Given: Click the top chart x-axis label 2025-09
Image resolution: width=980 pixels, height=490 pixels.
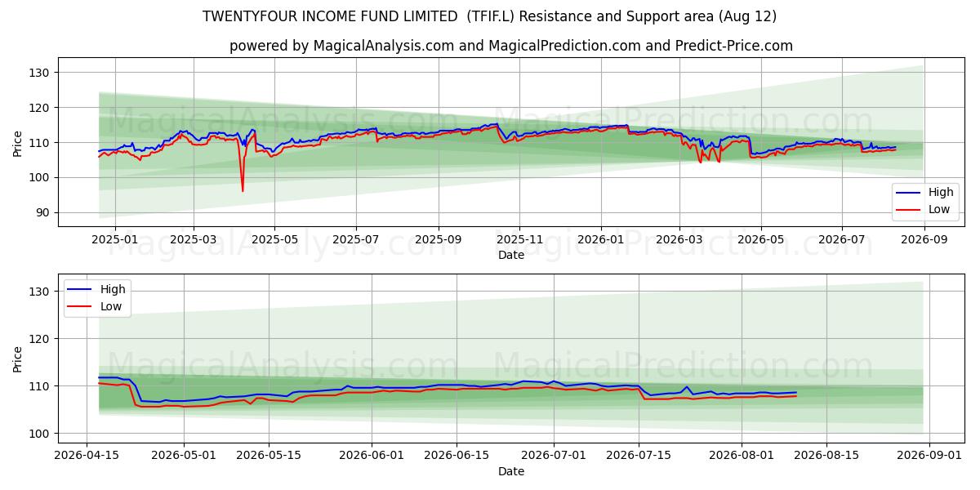Looking at the screenshot, I should (439, 240).
